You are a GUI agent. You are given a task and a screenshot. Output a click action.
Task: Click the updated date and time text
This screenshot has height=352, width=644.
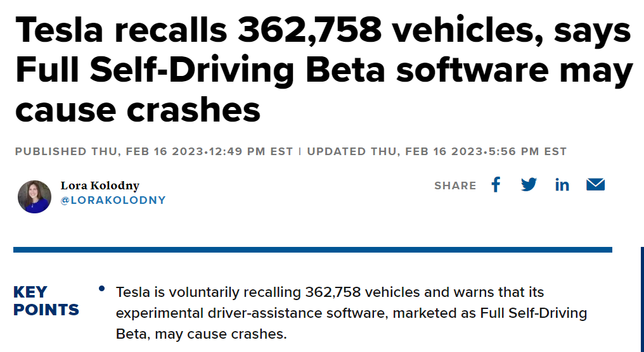[437, 151]
